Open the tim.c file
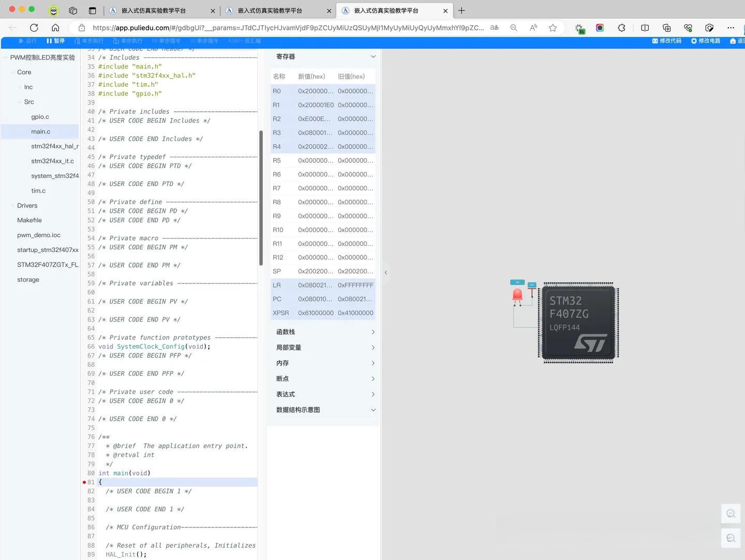This screenshot has height=560, width=745. (x=38, y=191)
